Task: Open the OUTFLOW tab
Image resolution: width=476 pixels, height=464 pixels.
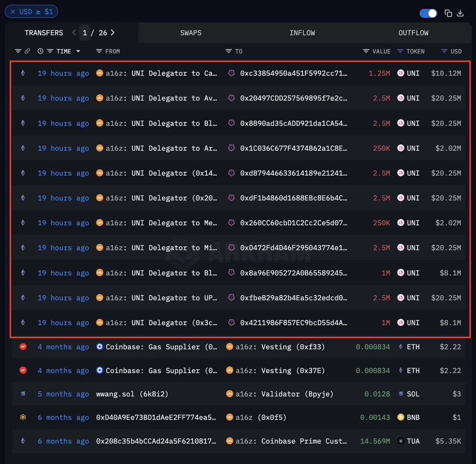Action: point(413,33)
